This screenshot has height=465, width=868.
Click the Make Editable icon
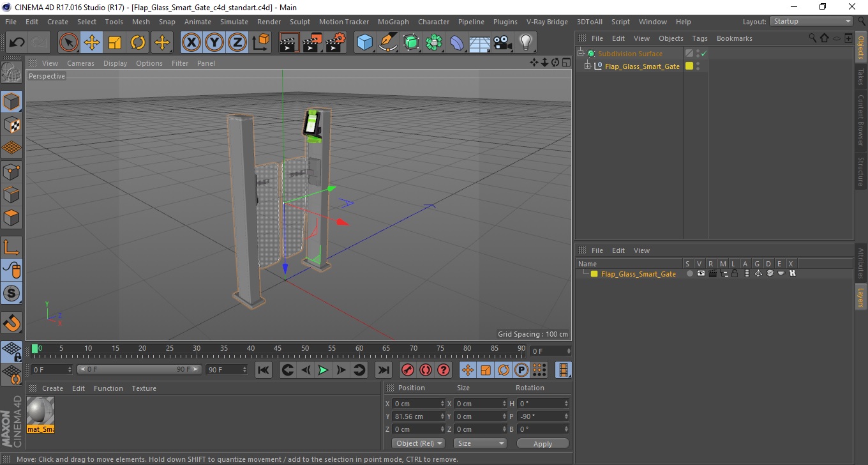click(11, 72)
